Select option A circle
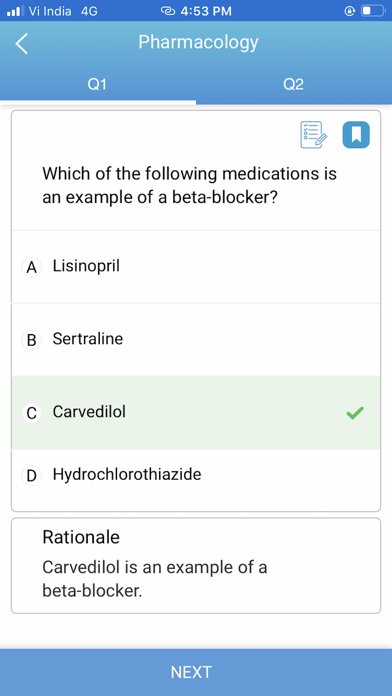Screen dimensions: 392x696 coord(32,267)
